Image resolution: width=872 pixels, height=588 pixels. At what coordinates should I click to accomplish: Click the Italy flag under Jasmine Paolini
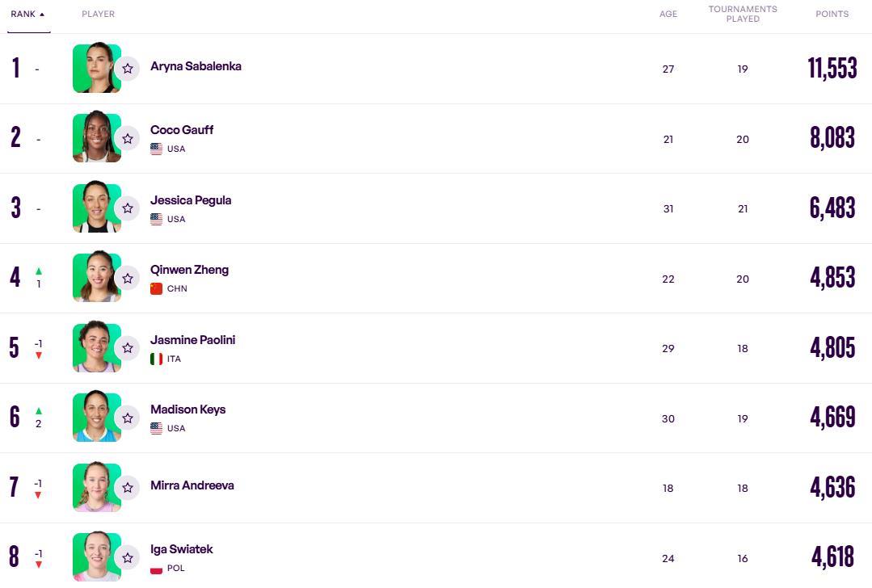click(x=157, y=359)
